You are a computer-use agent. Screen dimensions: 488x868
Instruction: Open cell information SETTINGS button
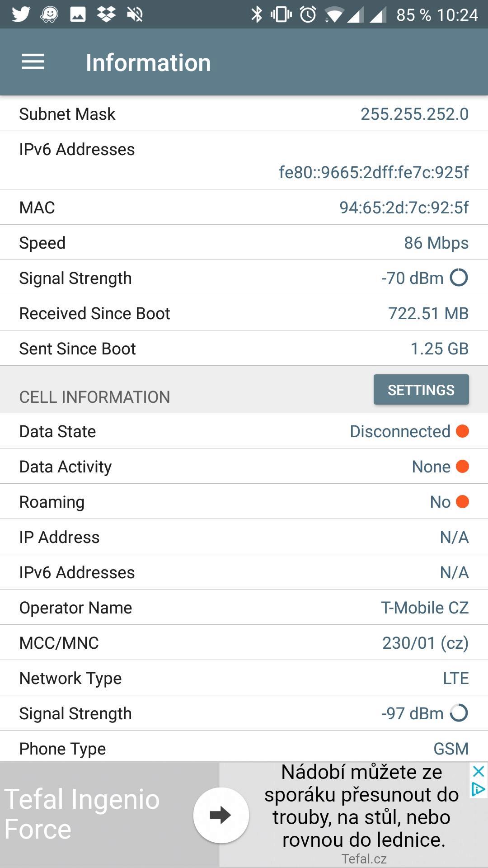[421, 390]
